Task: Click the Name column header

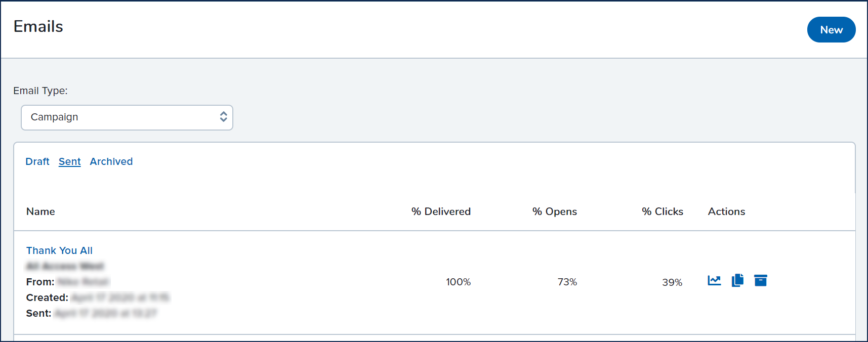Action: 40,211
